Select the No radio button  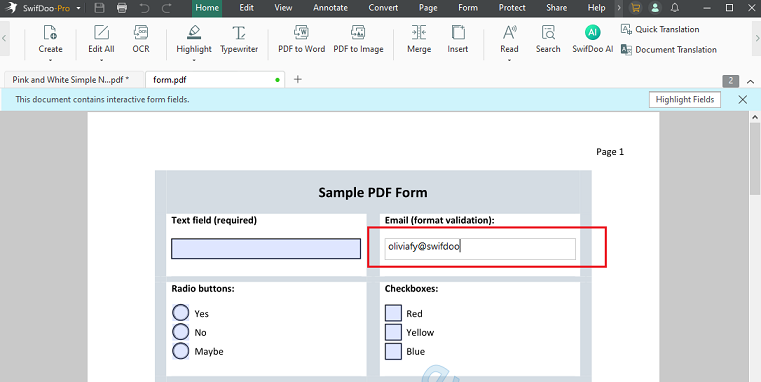[181, 332]
